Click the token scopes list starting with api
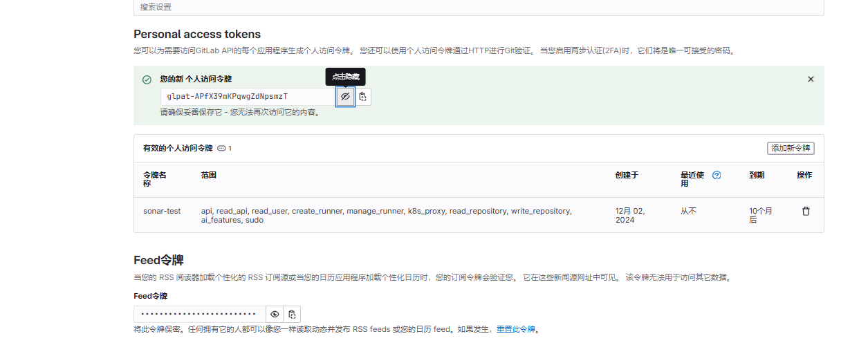868x363 pixels. click(387, 215)
